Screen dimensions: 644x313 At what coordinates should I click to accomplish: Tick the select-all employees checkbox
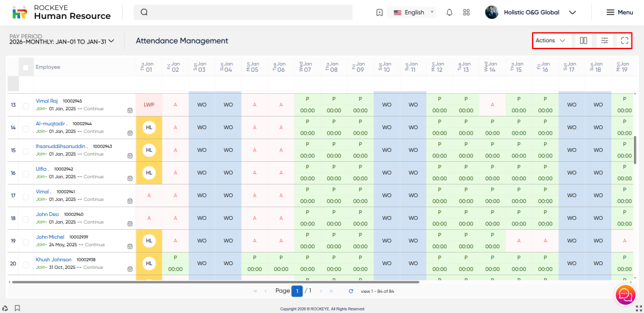(x=26, y=67)
